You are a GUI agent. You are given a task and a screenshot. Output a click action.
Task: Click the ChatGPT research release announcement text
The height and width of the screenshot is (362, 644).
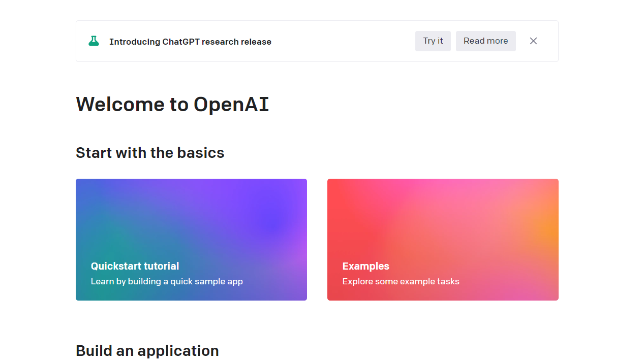pyautogui.click(x=190, y=42)
